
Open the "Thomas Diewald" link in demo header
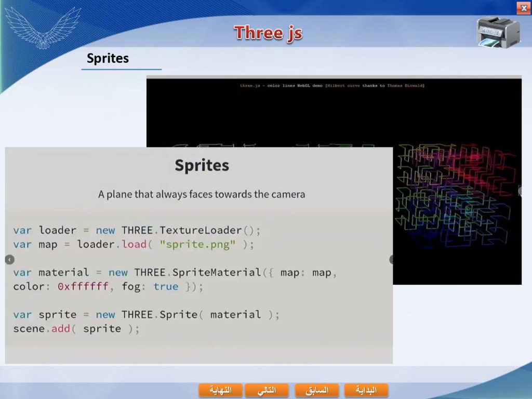[405, 86]
